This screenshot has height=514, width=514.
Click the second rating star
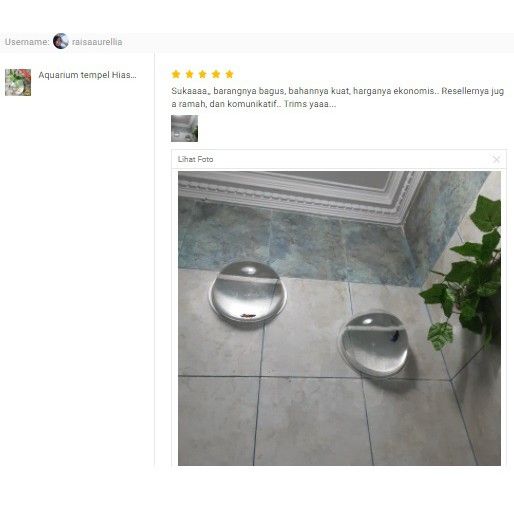189,74
